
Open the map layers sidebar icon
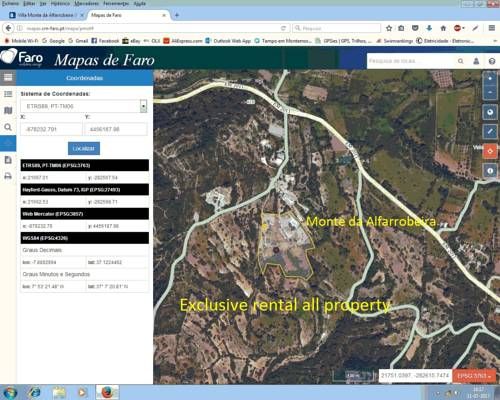[8, 110]
